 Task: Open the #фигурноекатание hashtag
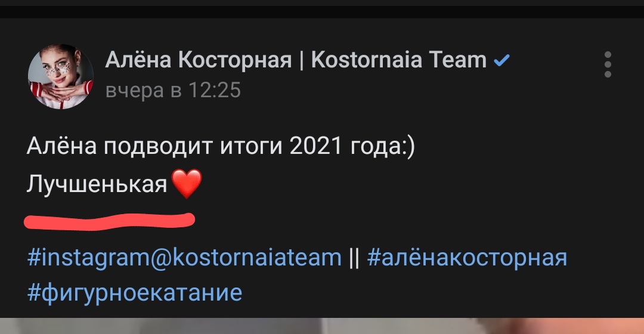coord(135,293)
